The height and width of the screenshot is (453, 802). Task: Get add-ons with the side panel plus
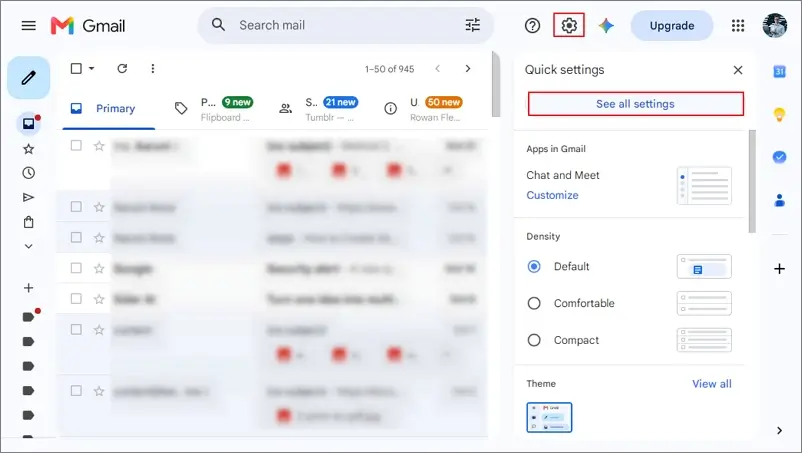(779, 269)
